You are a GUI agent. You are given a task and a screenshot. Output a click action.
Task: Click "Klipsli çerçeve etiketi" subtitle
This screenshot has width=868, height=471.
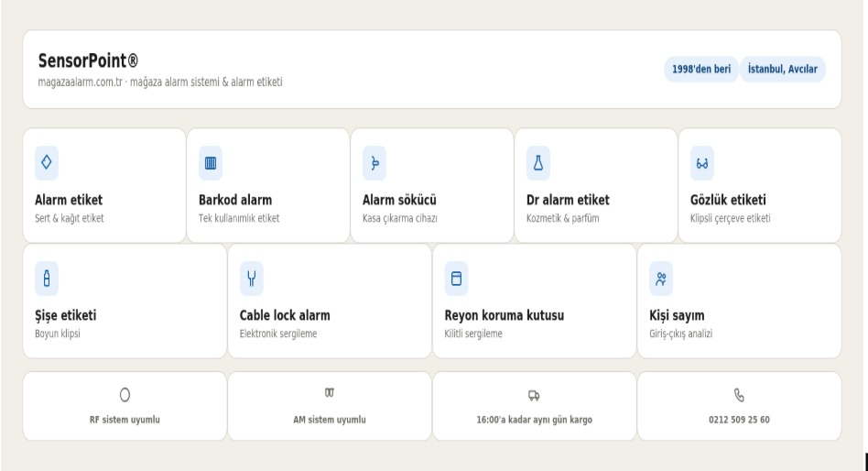pyautogui.click(x=730, y=218)
